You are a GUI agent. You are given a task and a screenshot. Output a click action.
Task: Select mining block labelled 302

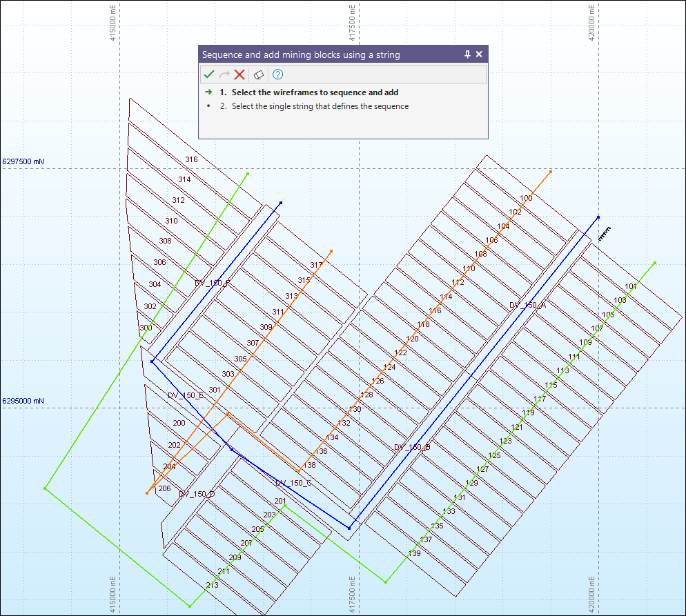pyautogui.click(x=150, y=306)
